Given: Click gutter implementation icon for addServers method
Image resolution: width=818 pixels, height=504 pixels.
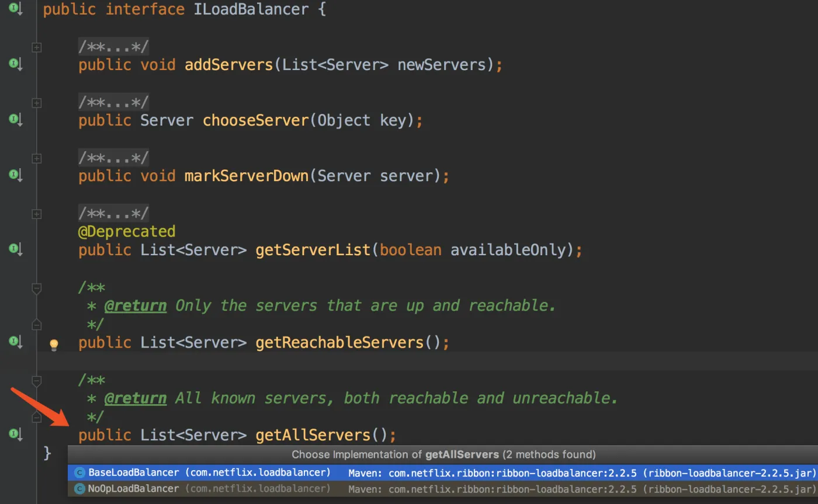Looking at the screenshot, I should [15, 64].
